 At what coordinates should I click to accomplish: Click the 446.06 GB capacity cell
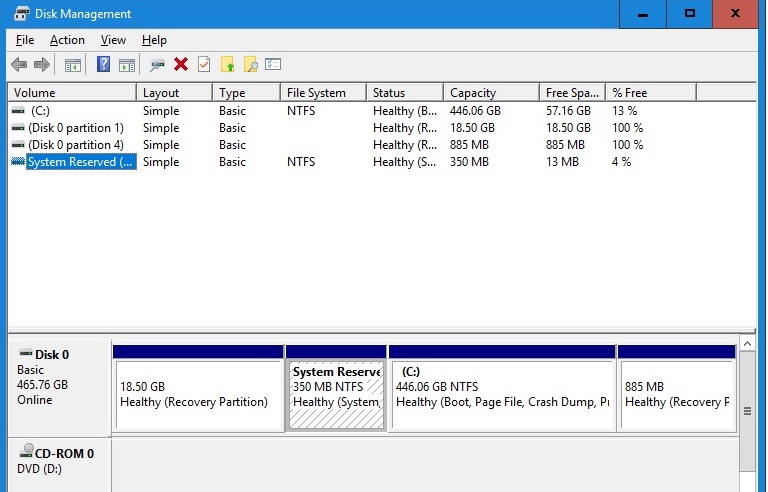click(475, 111)
